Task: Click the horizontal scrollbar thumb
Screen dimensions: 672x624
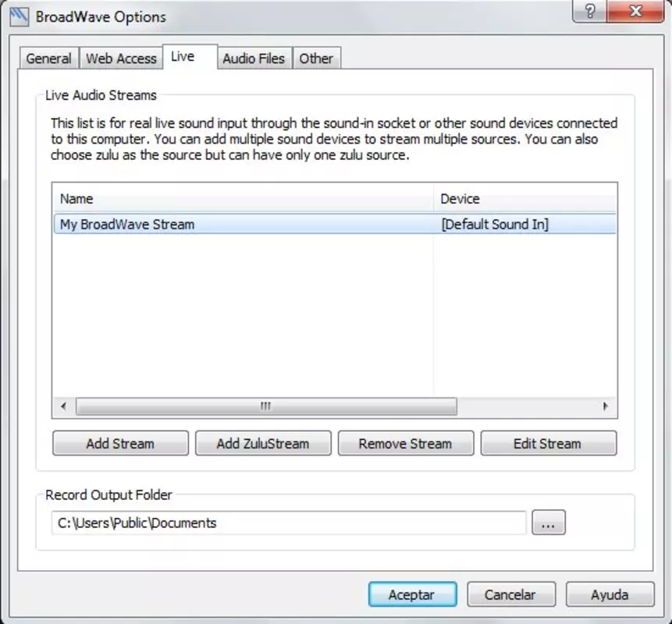Action: [x=266, y=406]
